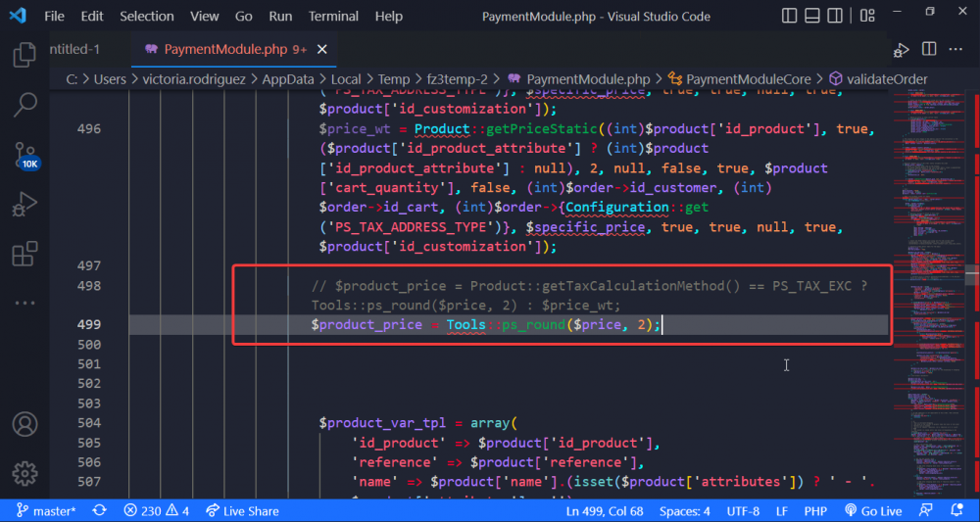Open Customize Layout icon in title bar

coord(867,17)
